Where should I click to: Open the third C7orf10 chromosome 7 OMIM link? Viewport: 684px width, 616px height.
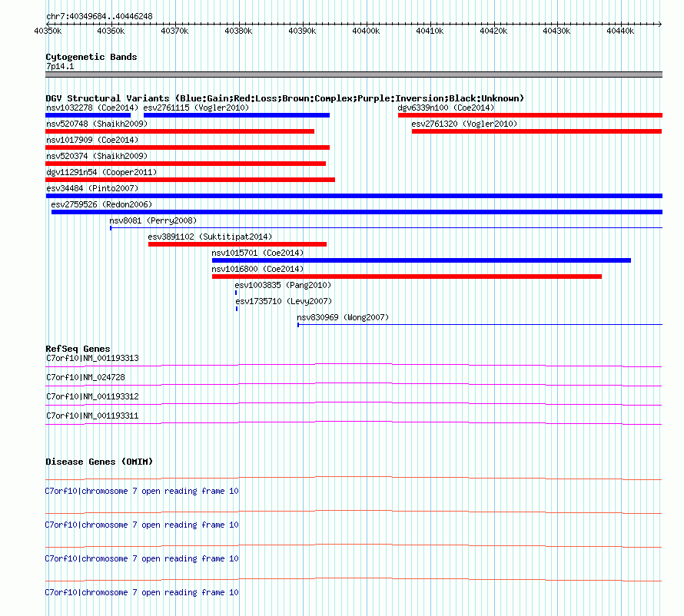point(141,558)
